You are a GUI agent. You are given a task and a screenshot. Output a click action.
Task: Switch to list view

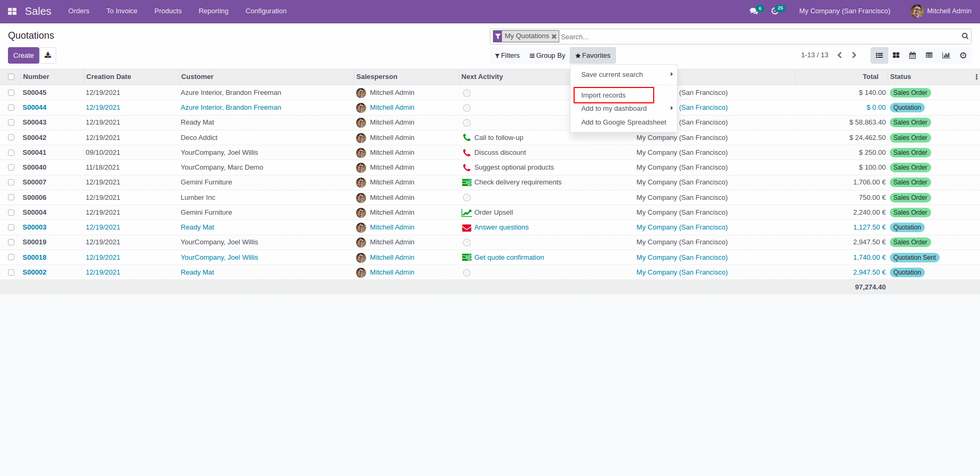coord(879,55)
